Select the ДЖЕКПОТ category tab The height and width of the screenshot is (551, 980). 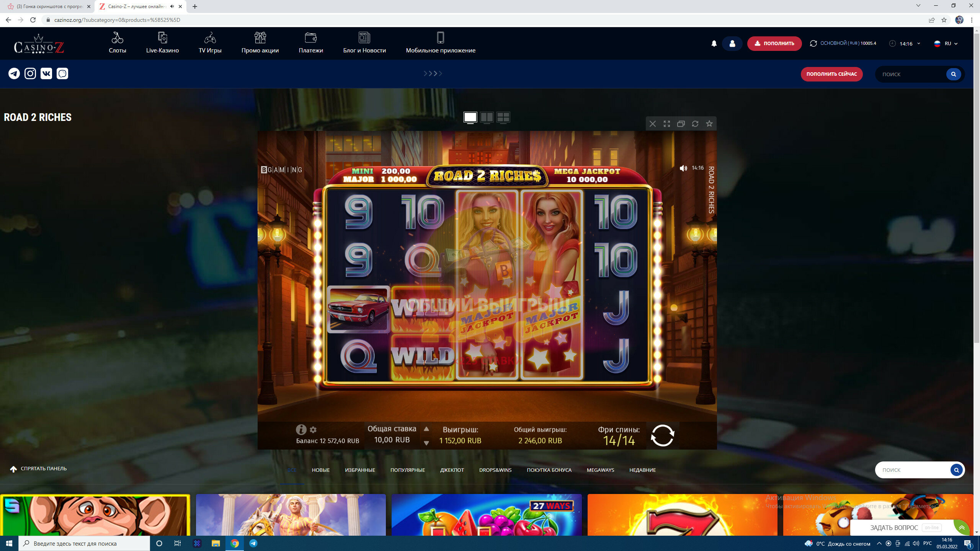(452, 470)
